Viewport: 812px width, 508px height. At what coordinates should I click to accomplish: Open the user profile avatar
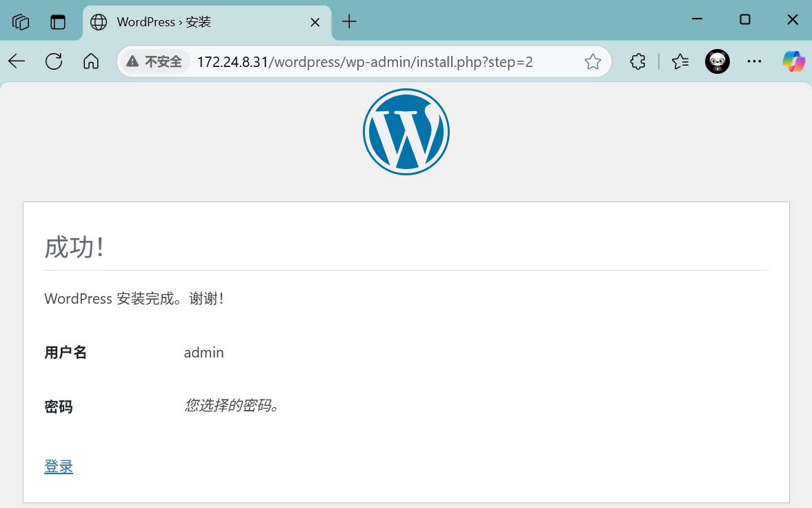(x=717, y=61)
